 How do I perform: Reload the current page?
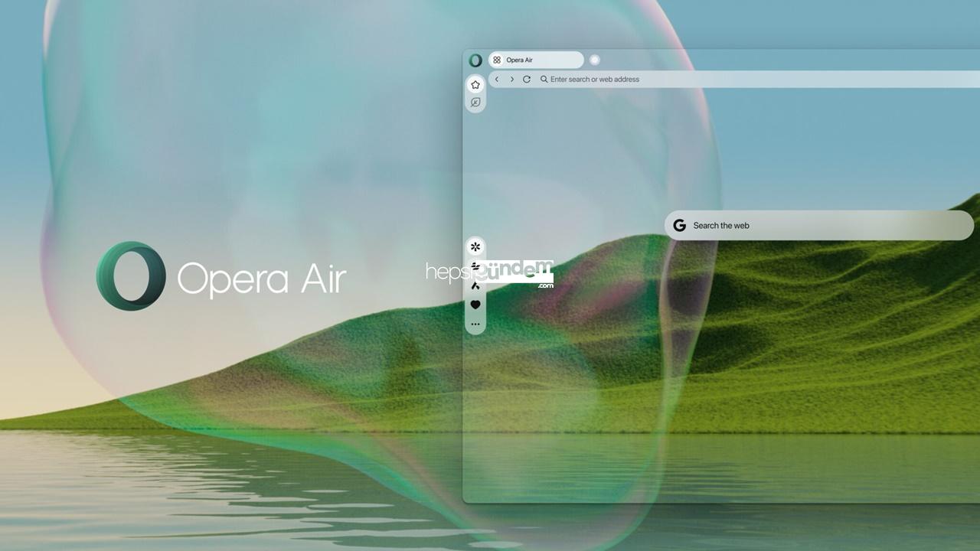pyautogui.click(x=527, y=79)
